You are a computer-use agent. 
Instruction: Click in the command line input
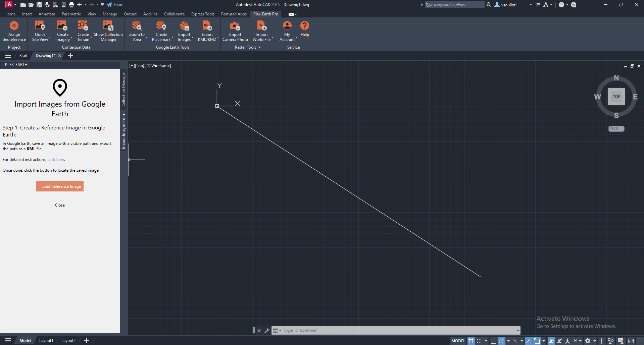(399, 331)
